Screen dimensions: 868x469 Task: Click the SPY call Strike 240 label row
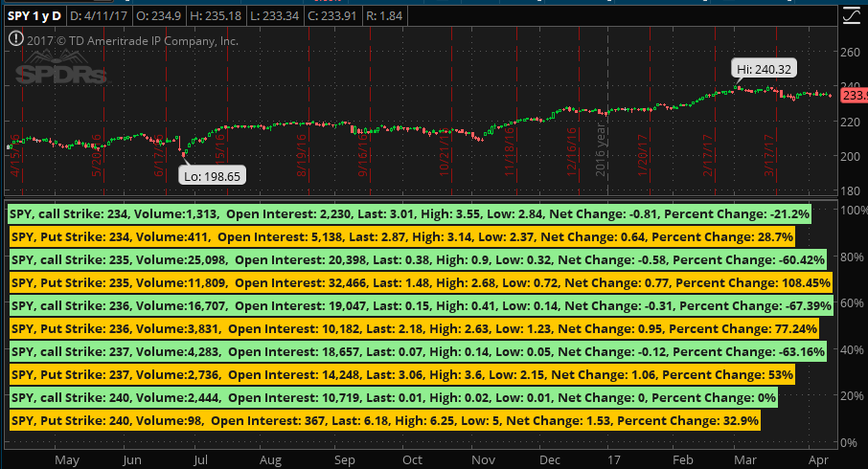click(x=394, y=397)
